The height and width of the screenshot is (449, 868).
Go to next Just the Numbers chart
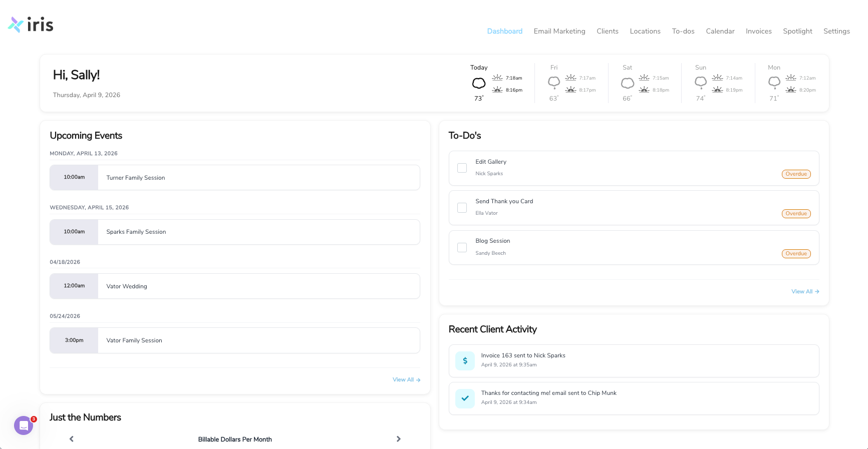click(399, 439)
